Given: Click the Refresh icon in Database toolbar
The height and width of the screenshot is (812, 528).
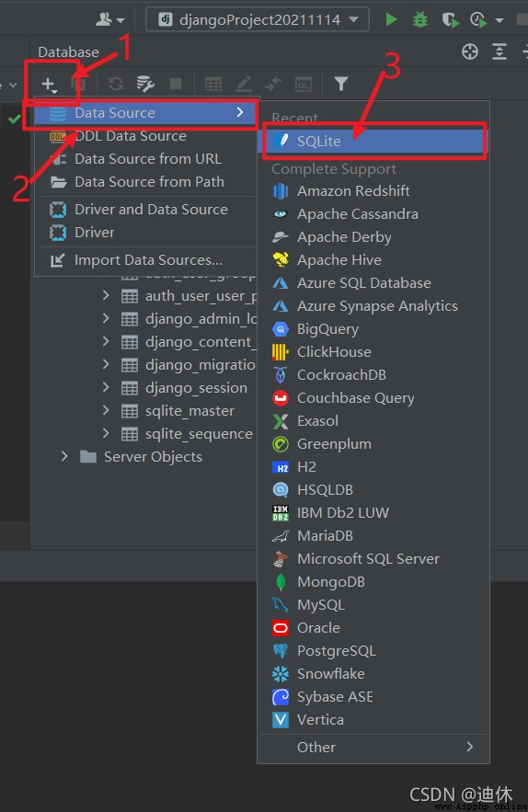Looking at the screenshot, I should click(x=116, y=84).
